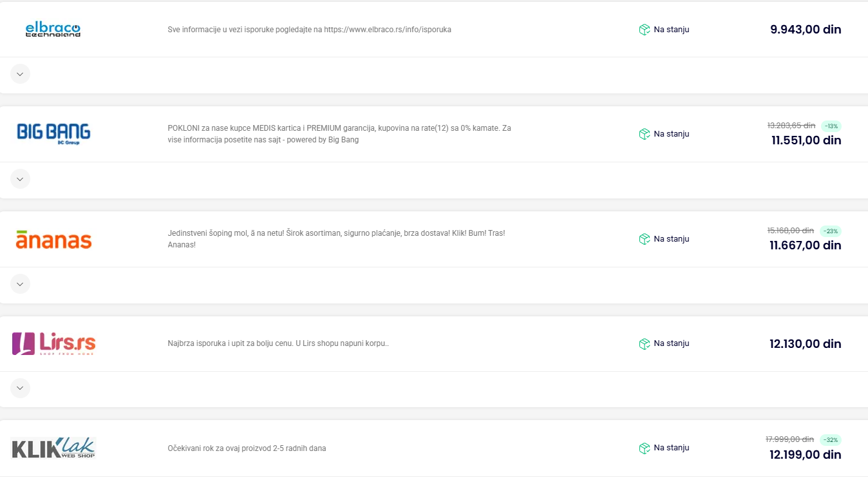
Task: Expand the Elbraco offer details chevron
Action: coord(20,74)
